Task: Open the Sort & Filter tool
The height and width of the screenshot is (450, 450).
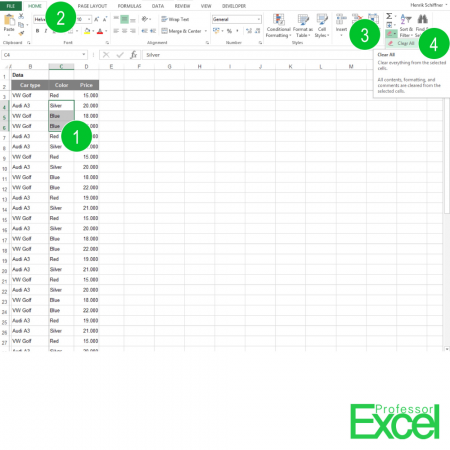Action: (406, 26)
